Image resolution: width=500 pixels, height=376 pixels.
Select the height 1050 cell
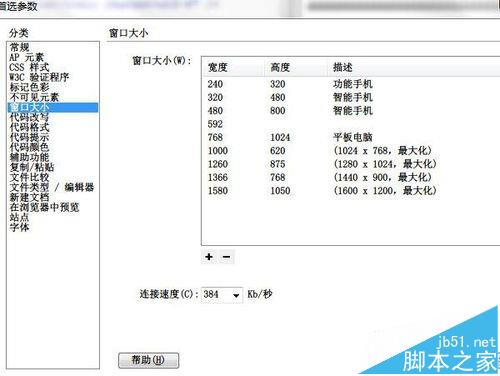(x=280, y=191)
